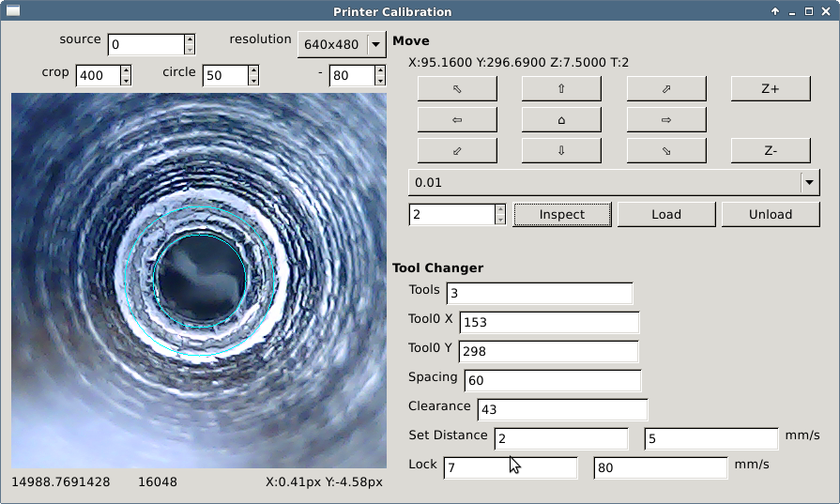Move the head up-right diagonally
The height and width of the screenshot is (504, 840).
click(x=666, y=88)
